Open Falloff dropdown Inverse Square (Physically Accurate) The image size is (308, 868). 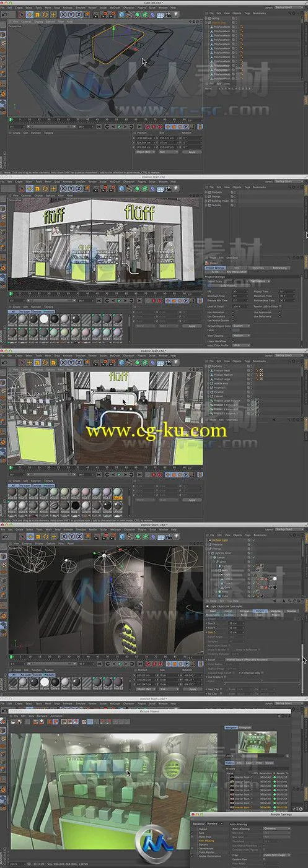click(262, 660)
